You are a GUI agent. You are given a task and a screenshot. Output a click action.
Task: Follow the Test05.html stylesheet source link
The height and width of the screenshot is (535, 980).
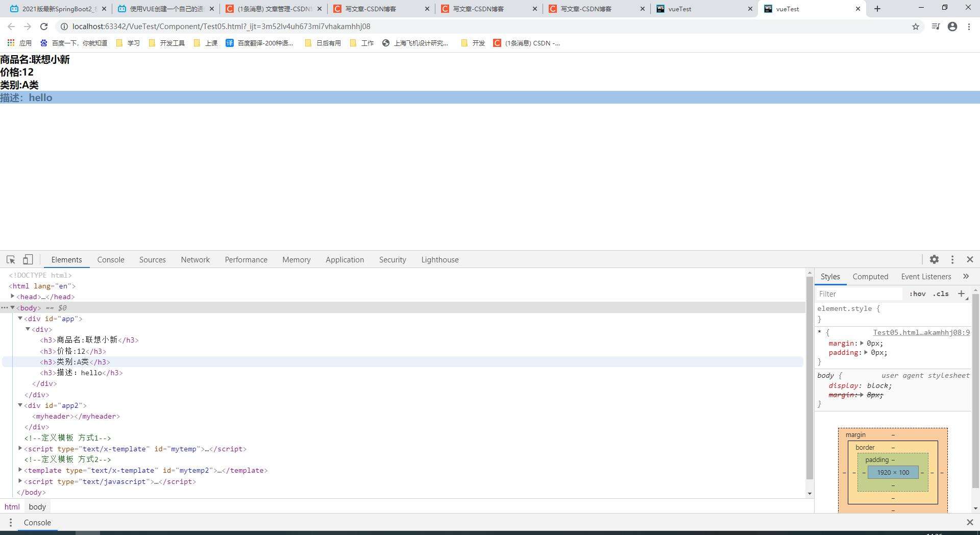(921, 332)
